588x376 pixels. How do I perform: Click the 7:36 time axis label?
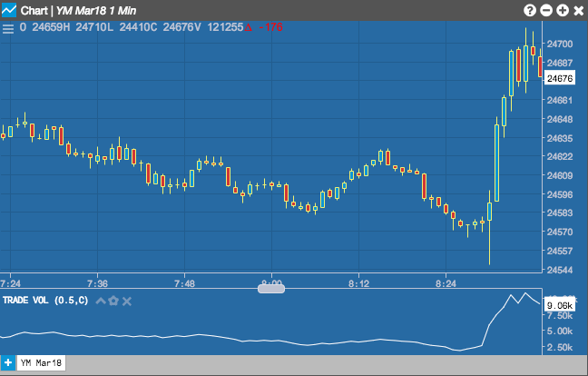[97, 283]
